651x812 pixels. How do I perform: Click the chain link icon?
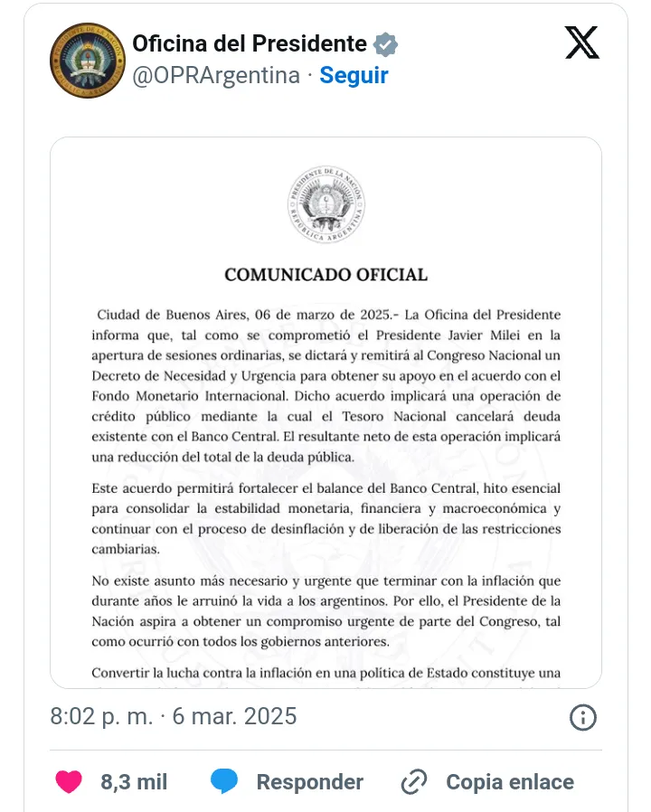414,781
